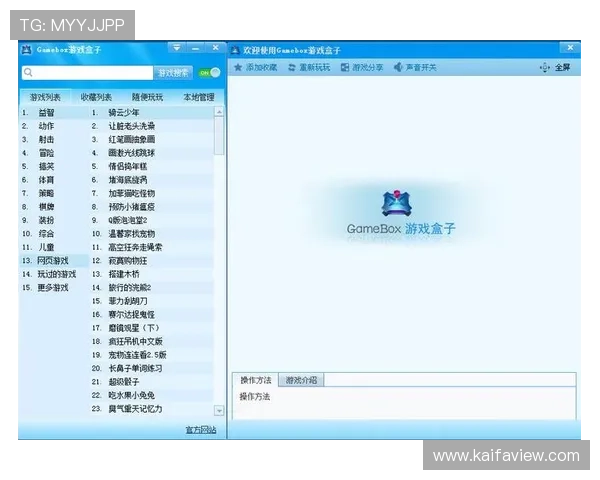Click the game list scrollbar thumb

point(219,136)
